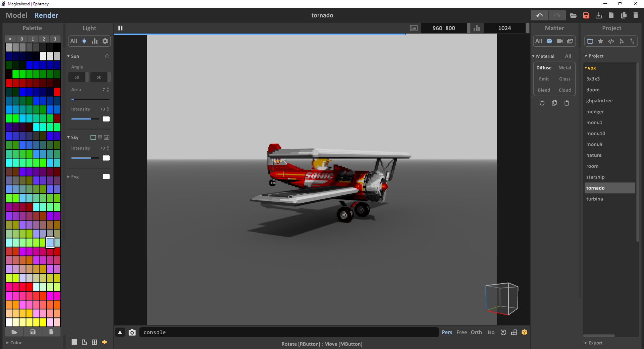
Task: Open light settings gear icon
Action: pyautogui.click(x=105, y=41)
